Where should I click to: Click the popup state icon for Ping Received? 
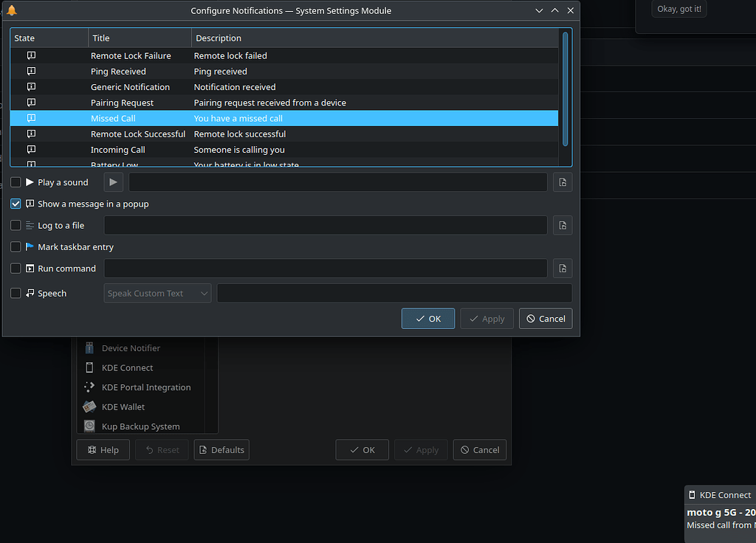[x=31, y=72]
